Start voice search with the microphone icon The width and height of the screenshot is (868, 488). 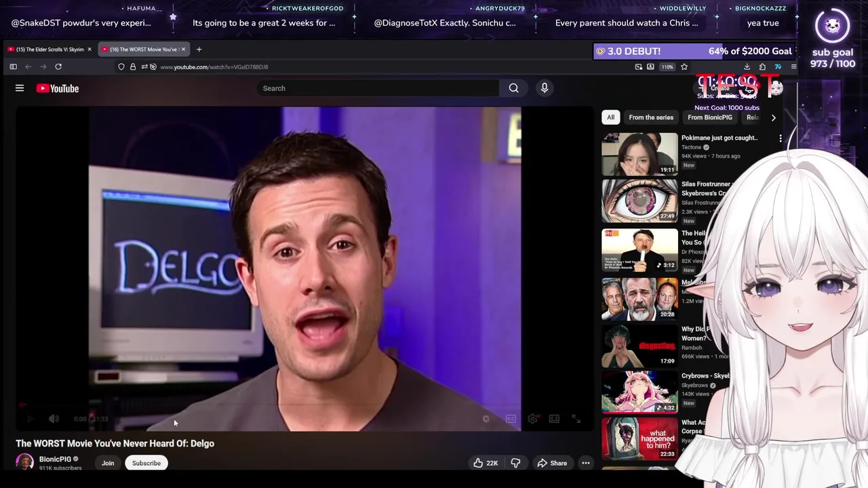(x=544, y=88)
